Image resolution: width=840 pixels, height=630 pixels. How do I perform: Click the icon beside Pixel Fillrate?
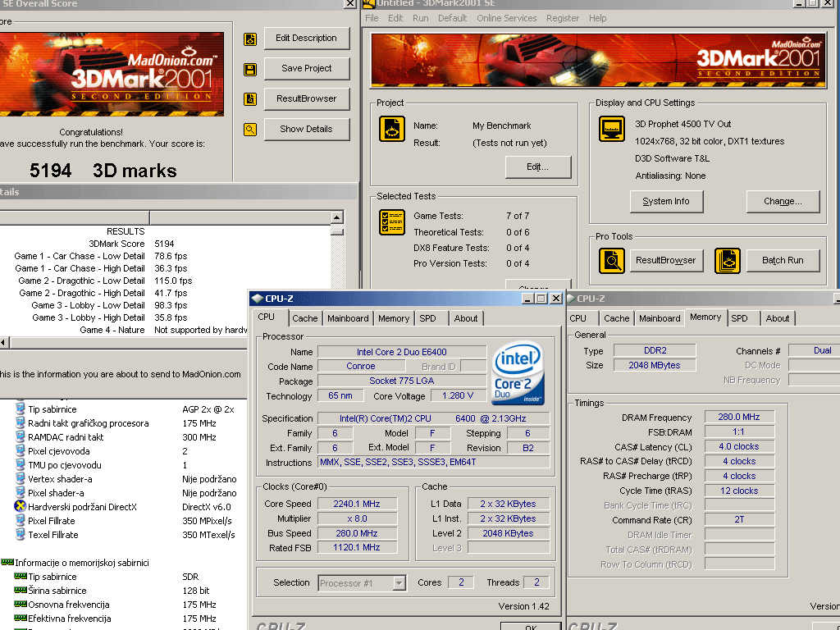(x=21, y=520)
